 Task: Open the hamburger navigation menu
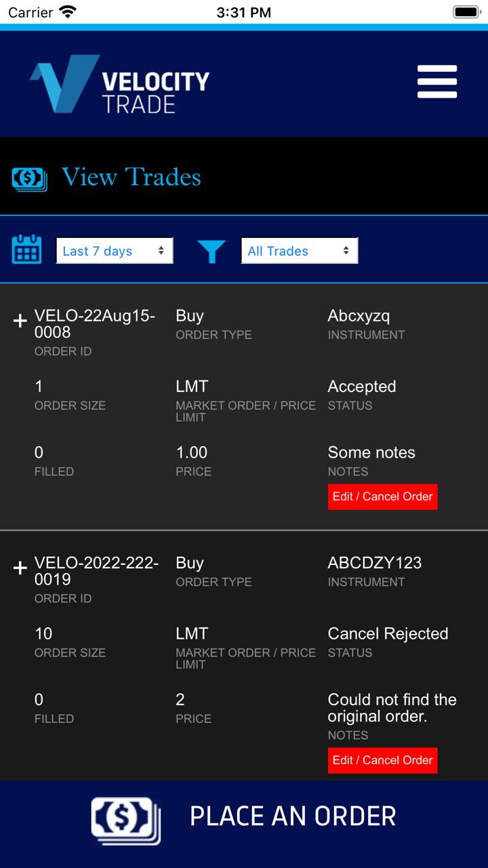[x=437, y=82]
